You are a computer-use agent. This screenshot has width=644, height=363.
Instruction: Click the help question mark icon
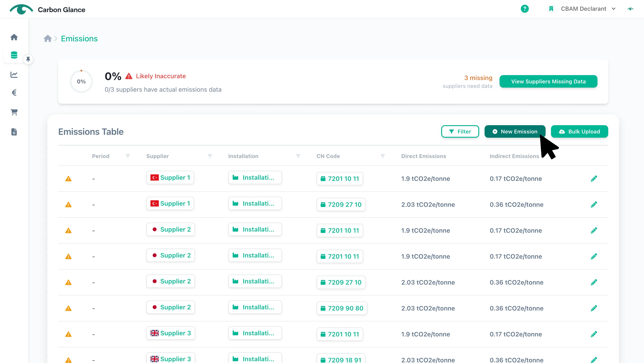coord(525,9)
